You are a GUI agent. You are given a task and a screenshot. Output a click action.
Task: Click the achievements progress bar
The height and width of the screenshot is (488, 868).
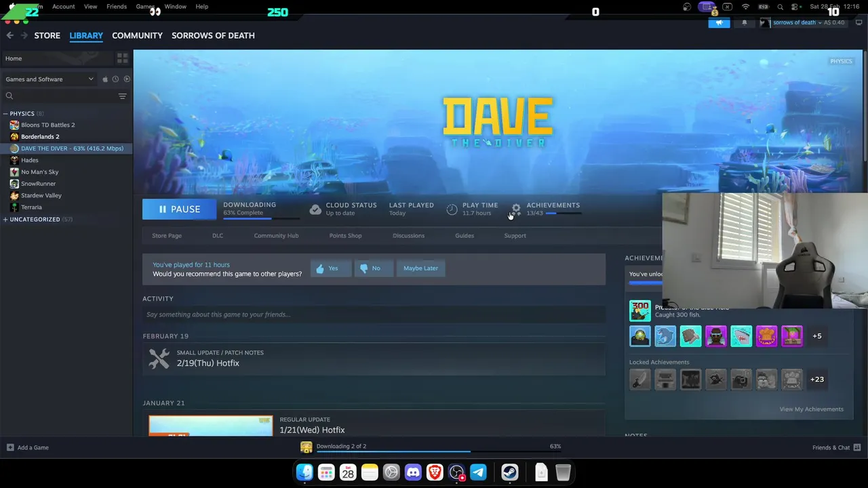(564, 213)
